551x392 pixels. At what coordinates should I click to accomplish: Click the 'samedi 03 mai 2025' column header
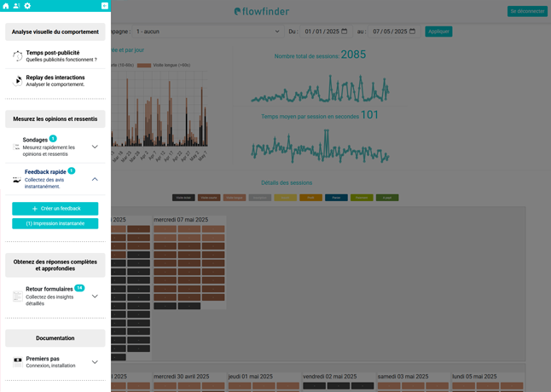(403, 376)
